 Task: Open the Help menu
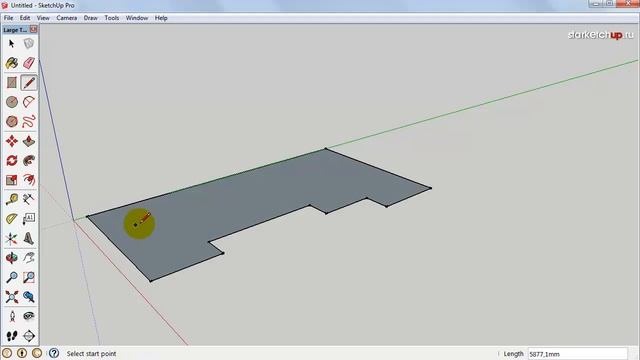click(161, 18)
